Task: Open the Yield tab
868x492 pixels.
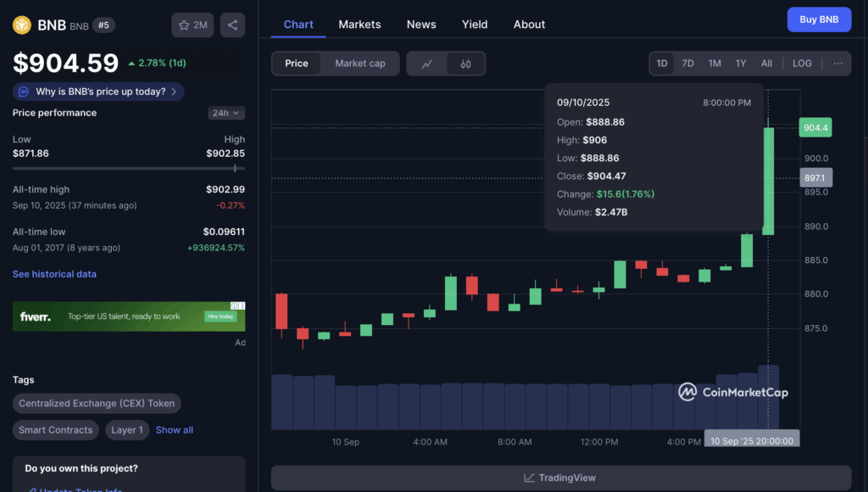Action: (475, 25)
